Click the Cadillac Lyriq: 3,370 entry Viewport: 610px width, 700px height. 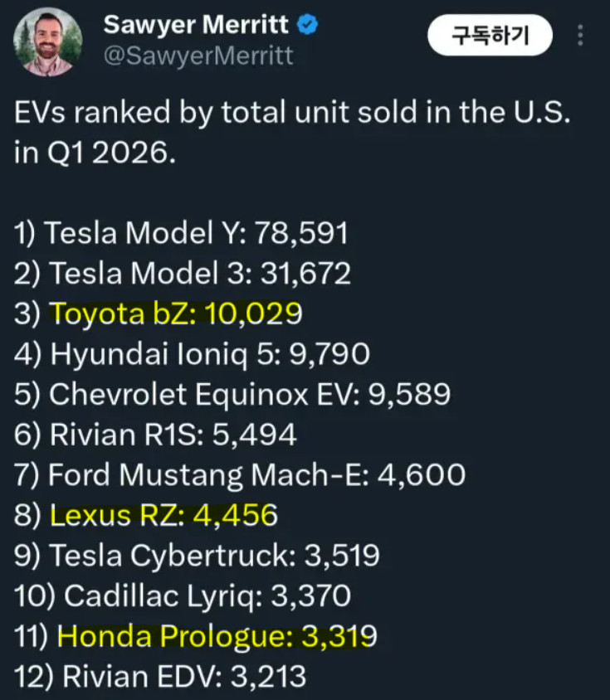[183, 595]
